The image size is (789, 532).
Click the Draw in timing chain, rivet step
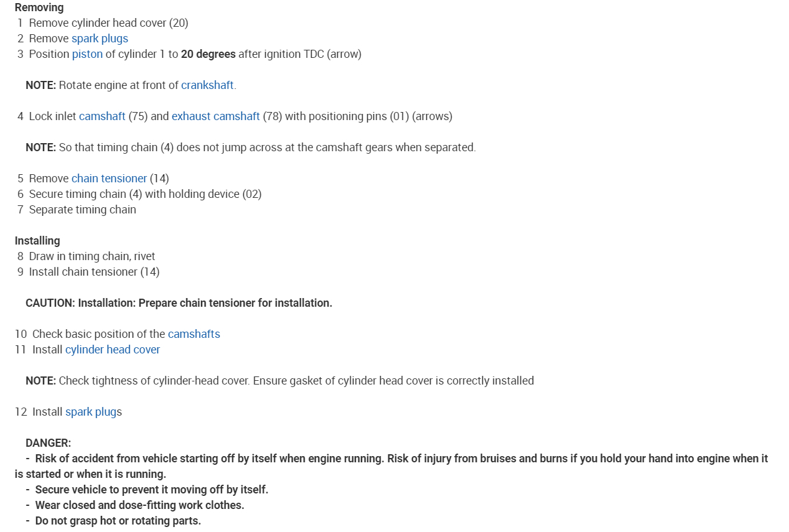tap(92, 256)
